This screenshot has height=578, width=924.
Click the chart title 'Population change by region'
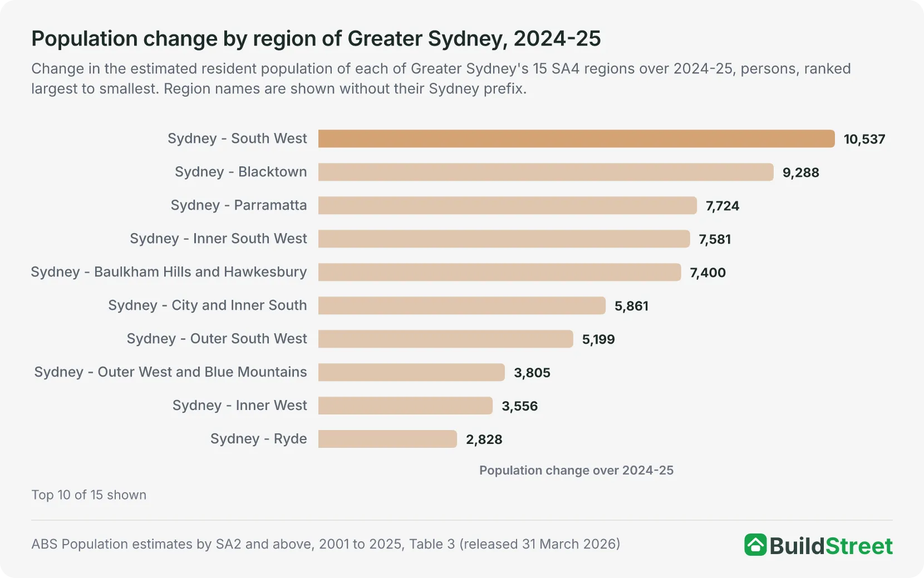coord(316,39)
